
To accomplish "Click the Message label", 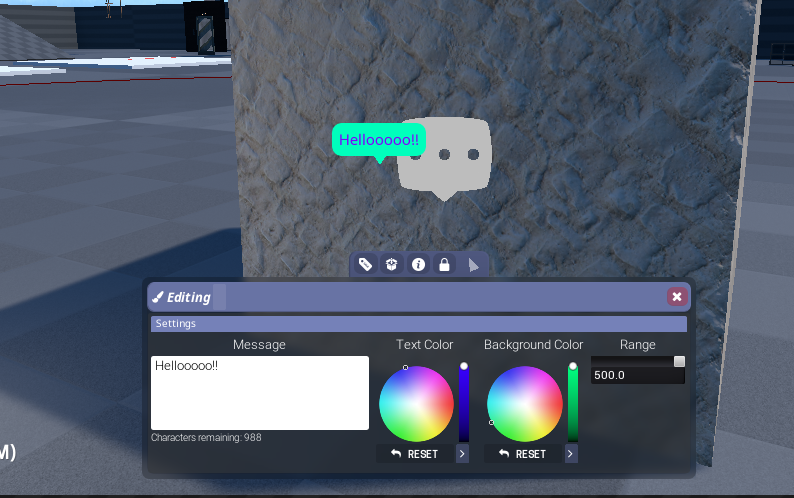I will point(259,344).
